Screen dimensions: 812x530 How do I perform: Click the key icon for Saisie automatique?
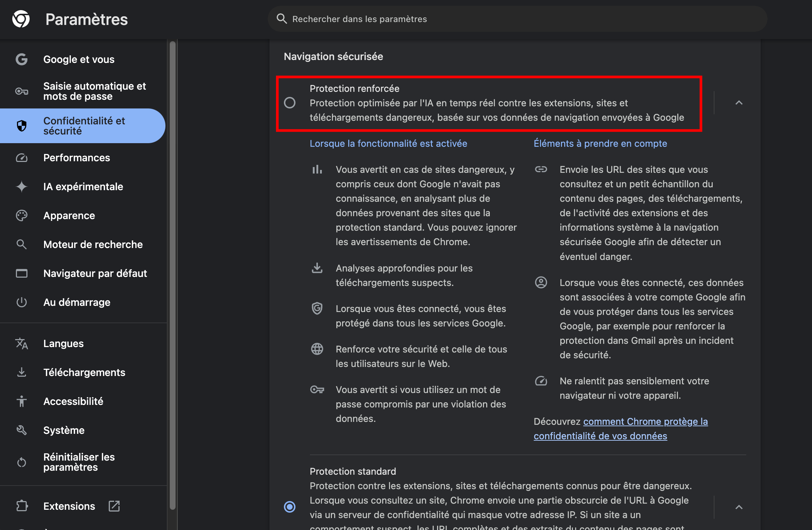coord(22,91)
